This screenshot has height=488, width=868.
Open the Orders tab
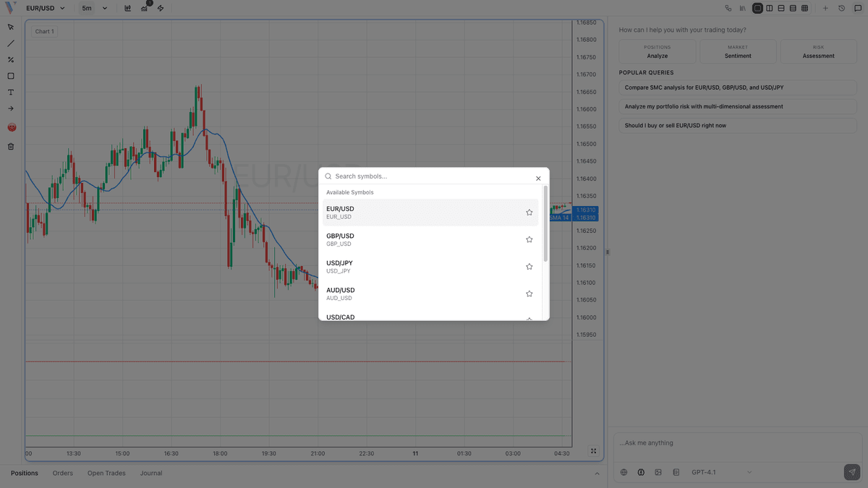[x=62, y=473]
